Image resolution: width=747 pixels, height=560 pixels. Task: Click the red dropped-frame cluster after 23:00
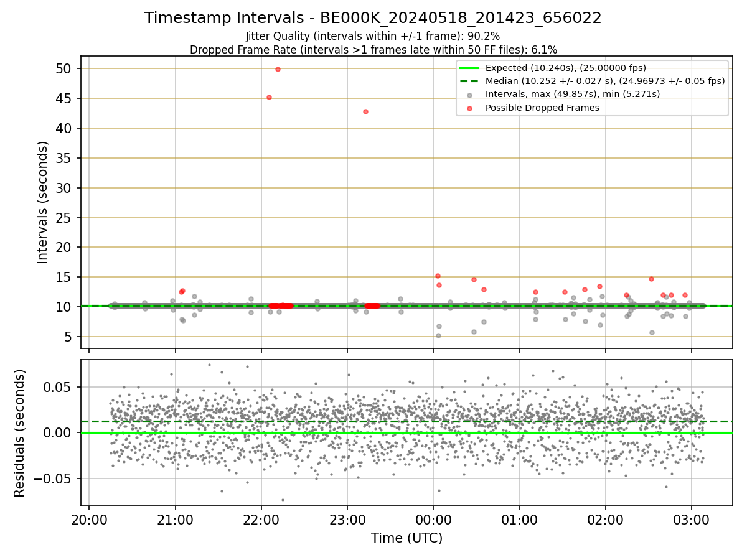point(372,306)
